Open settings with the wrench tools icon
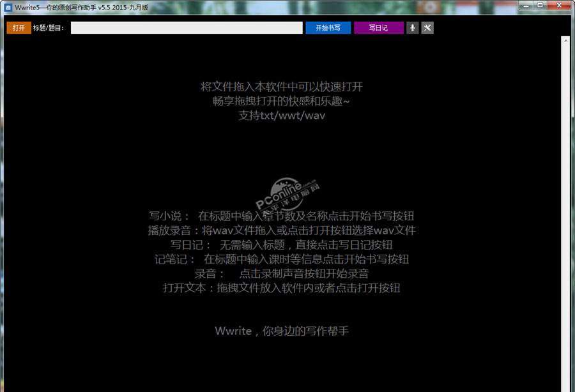This screenshot has width=575, height=392. 427,28
